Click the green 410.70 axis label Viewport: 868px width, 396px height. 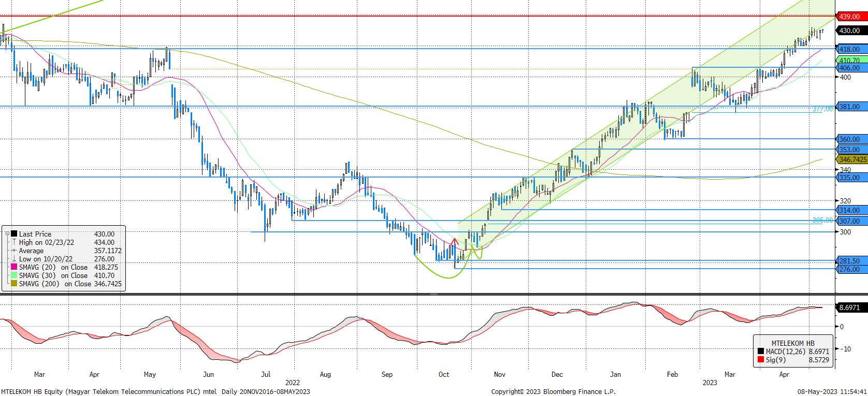click(x=852, y=60)
